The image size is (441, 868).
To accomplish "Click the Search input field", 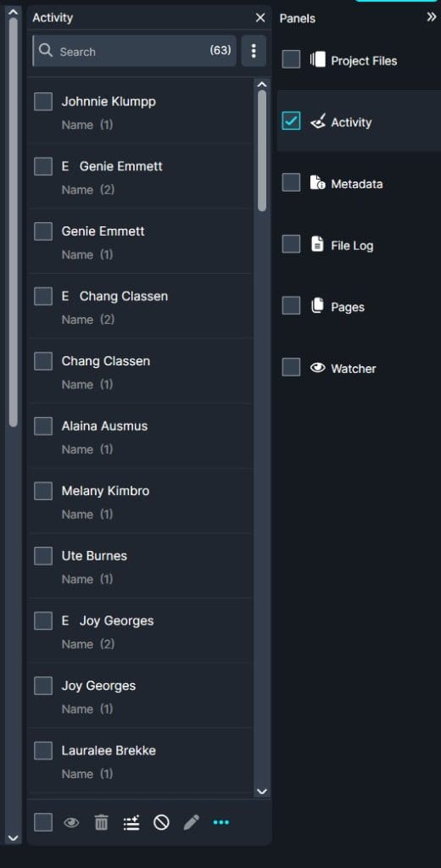I will (x=134, y=51).
